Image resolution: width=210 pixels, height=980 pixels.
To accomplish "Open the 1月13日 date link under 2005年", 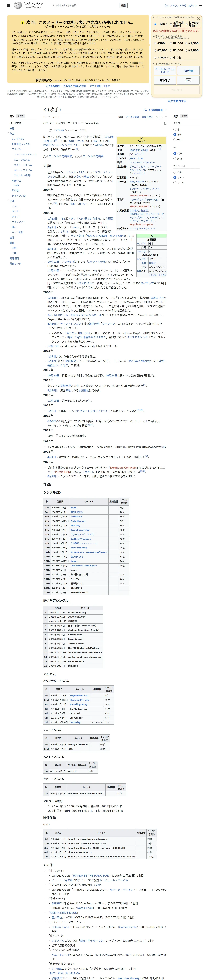I will pos(53,219).
